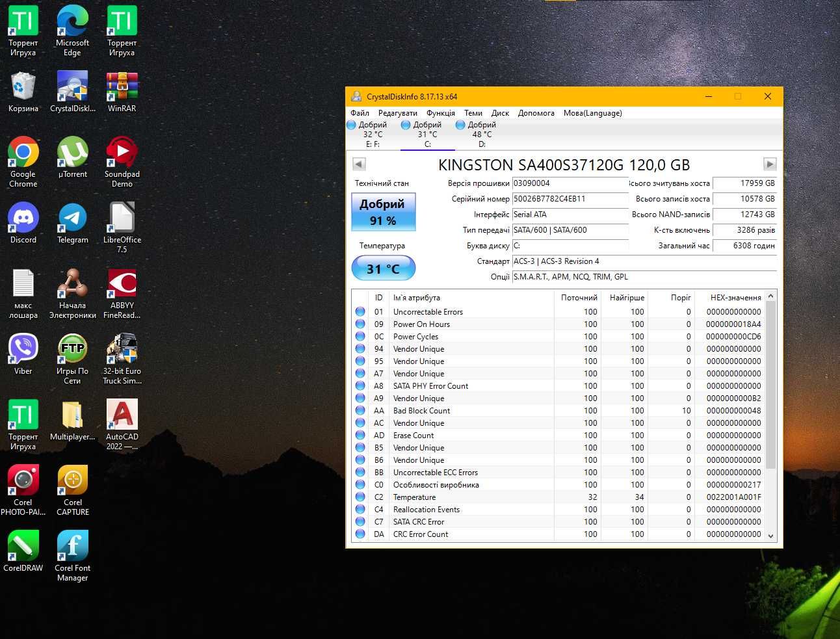
Task: Open Discord desktop icon
Action: coord(23,223)
